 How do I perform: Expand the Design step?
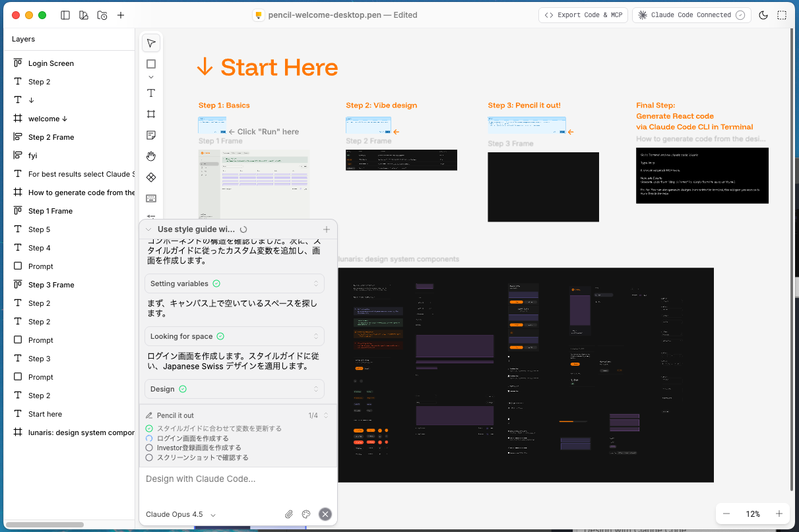[x=234, y=389]
